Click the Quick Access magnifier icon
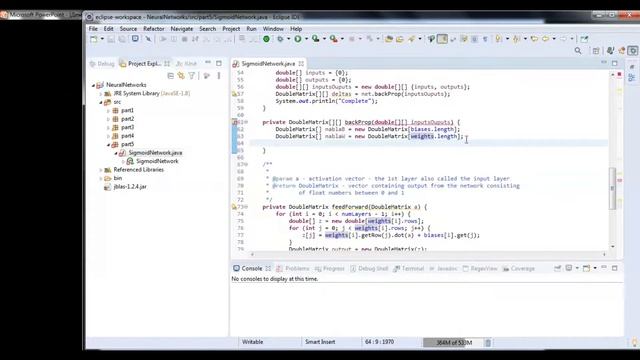The height and width of the screenshot is (360, 640). pyautogui.click(x=578, y=51)
